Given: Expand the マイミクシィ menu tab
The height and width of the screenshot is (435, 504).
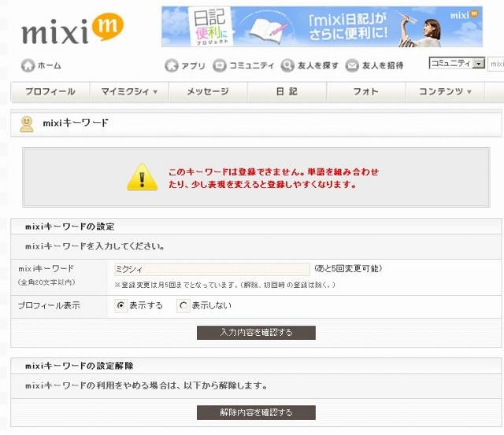Looking at the screenshot, I should coord(129,92).
